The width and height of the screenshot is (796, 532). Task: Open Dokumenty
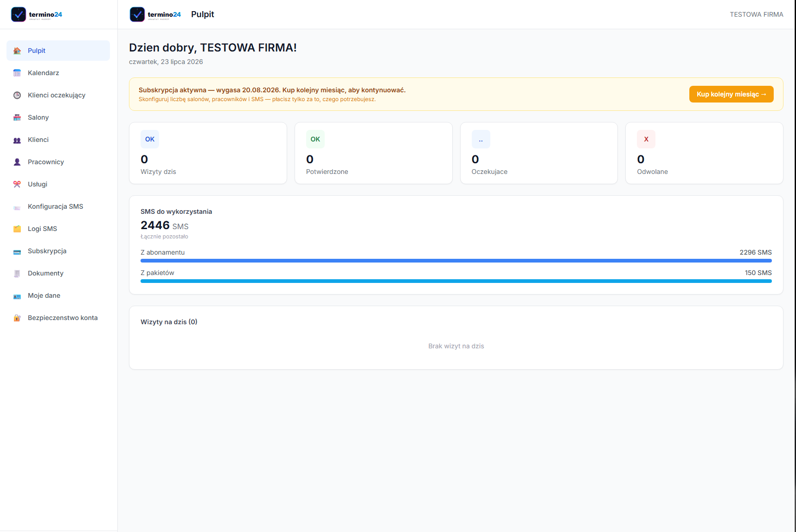[x=58, y=273]
